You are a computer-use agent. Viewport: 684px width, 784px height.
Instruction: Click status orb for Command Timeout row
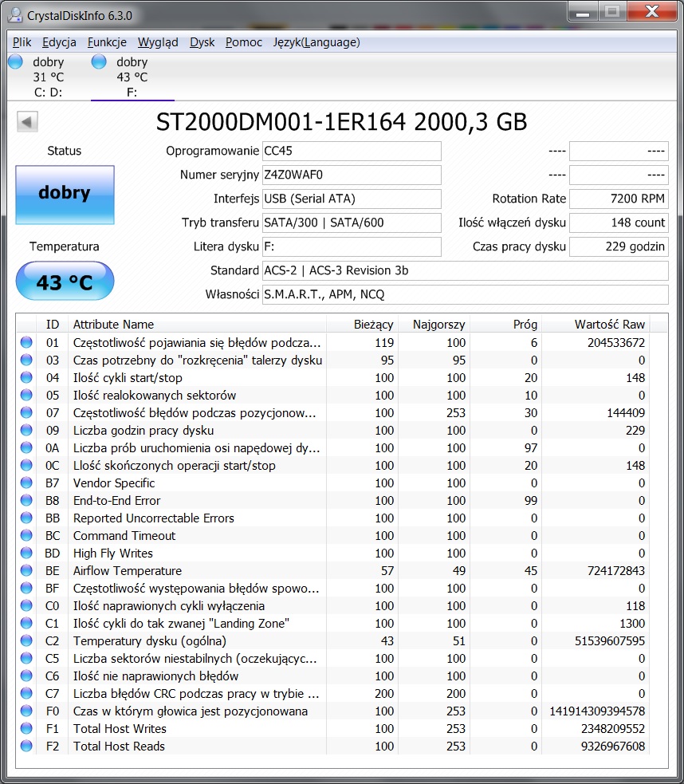[26, 535]
